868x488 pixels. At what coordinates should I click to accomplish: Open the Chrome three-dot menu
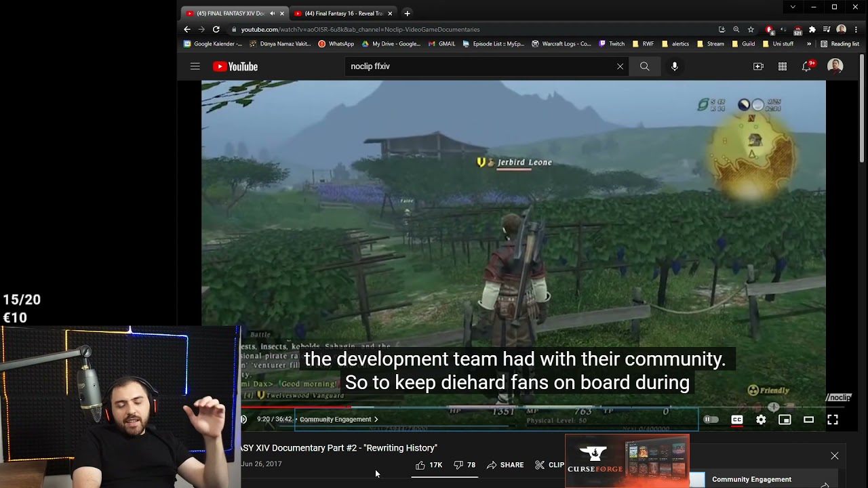tap(856, 29)
